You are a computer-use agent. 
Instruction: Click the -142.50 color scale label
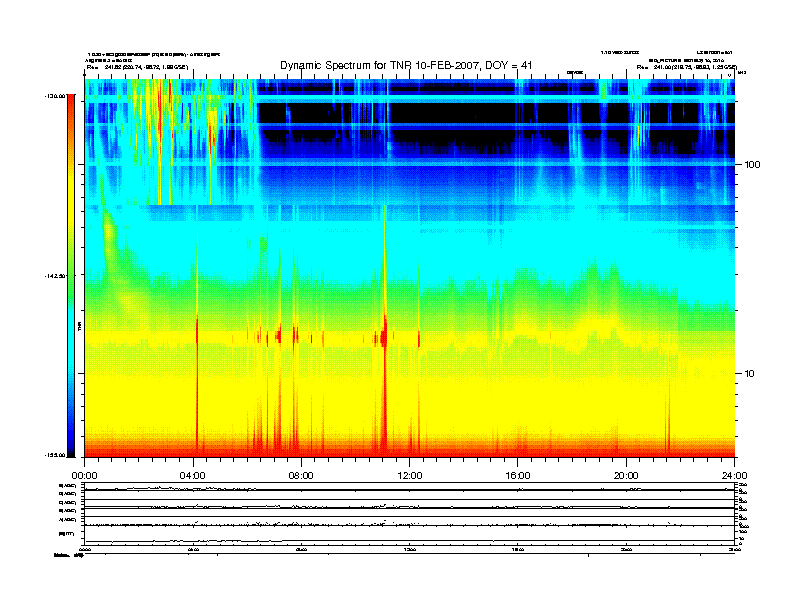55,276
